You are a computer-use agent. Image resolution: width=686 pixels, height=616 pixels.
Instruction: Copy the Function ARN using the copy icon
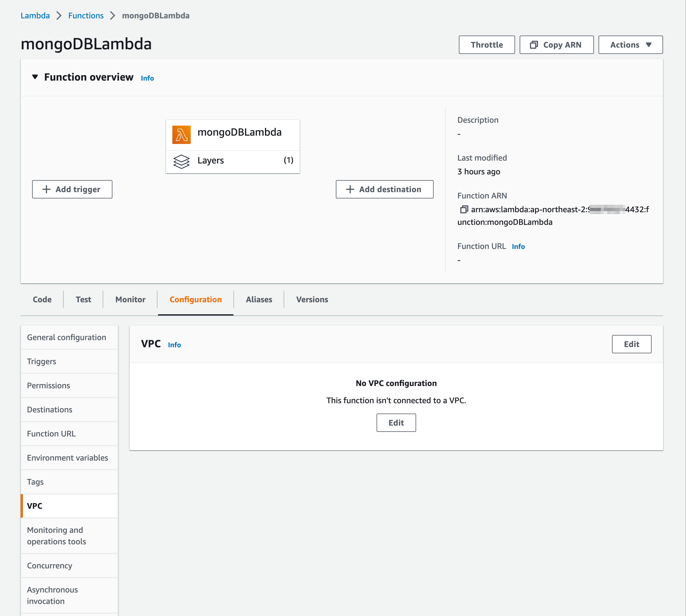click(464, 210)
